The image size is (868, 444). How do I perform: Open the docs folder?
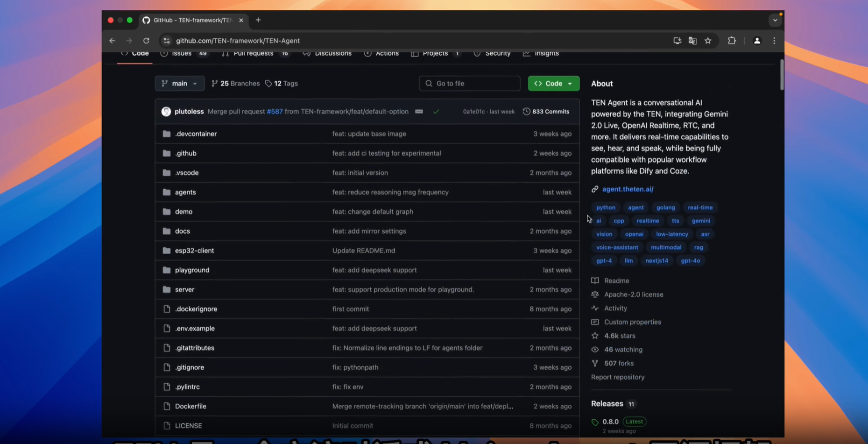[x=183, y=231]
